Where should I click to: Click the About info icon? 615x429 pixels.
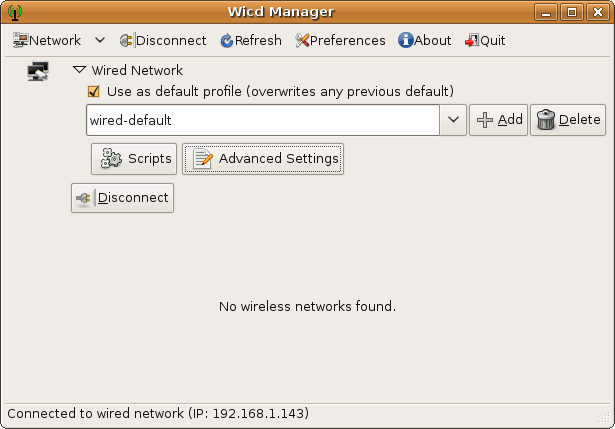pyautogui.click(x=405, y=41)
